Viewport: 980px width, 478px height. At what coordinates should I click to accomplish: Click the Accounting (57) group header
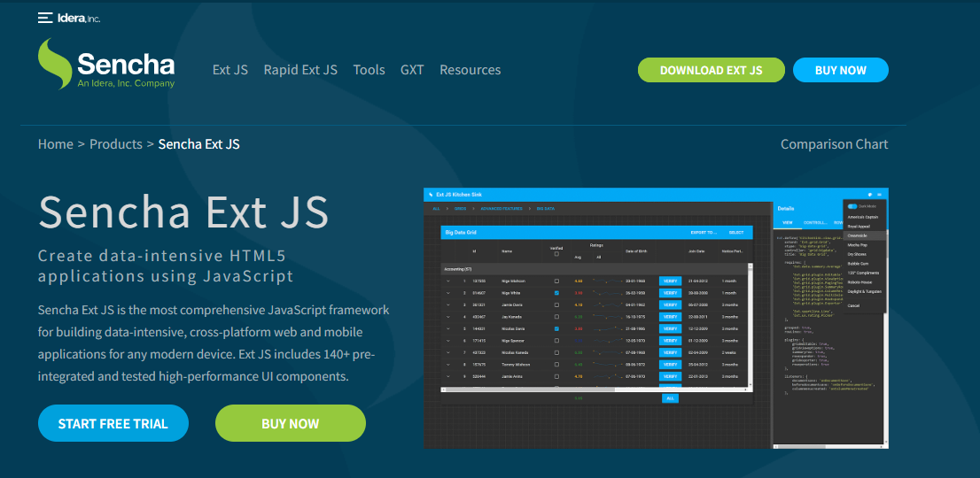595,269
